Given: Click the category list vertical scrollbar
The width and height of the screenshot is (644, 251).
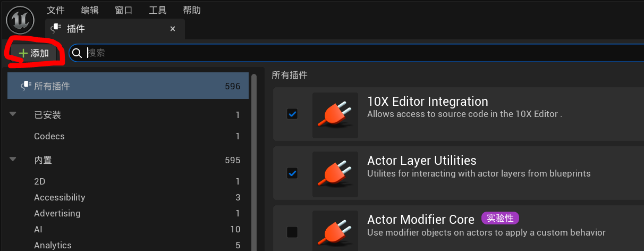Looking at the screenshot, I should click(x=254, y=162).
